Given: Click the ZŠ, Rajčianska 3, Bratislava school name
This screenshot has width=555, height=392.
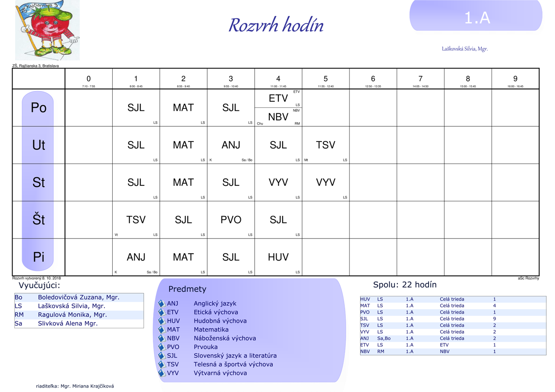Looking at the screenshot, I should tap(35, 66).
